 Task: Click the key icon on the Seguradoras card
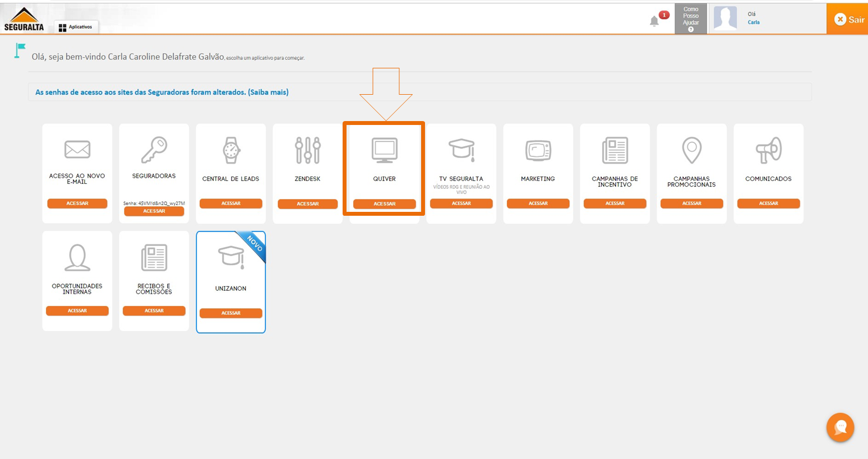pyautogui.click(x=154, y=150)
